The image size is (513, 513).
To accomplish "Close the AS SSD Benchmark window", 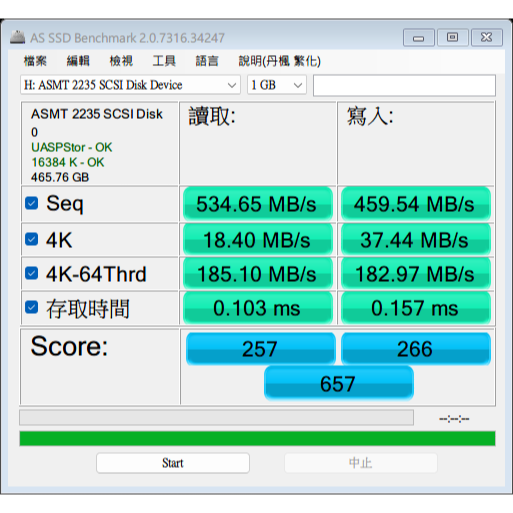I will pos(487,38).
